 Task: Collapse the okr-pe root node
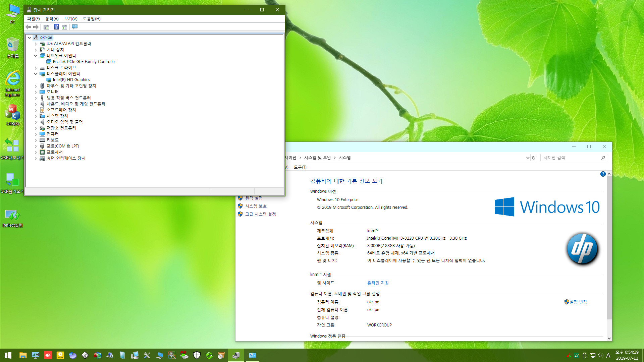30,38
